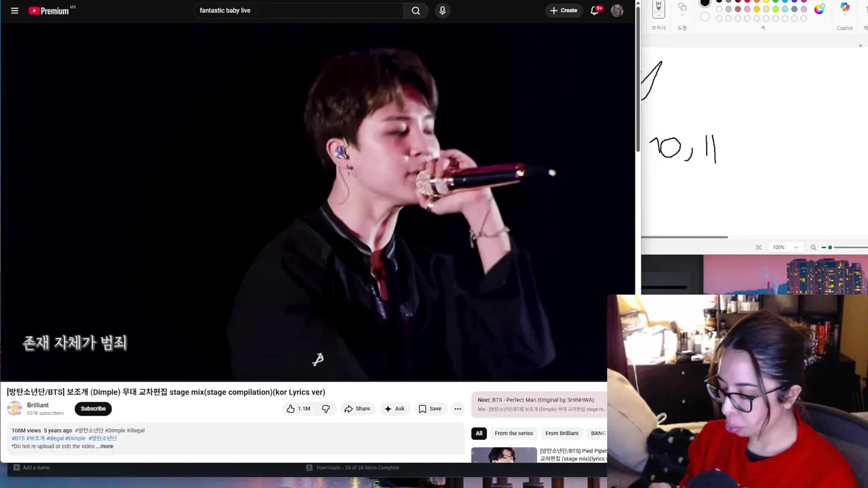
Task: Open the Pied Piper stage mix thumbnail
Action: tap(504, 455)
